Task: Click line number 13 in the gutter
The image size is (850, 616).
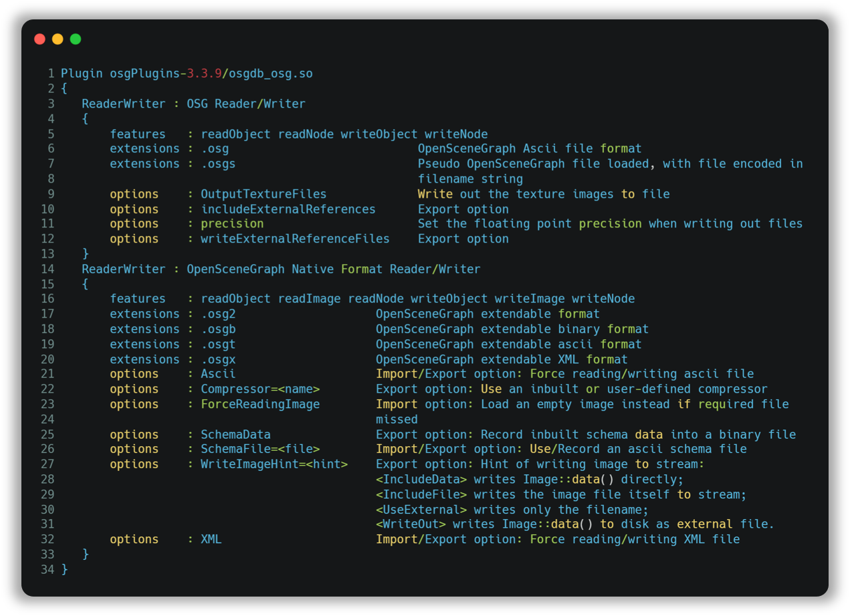Action: (x=47, y=253)
